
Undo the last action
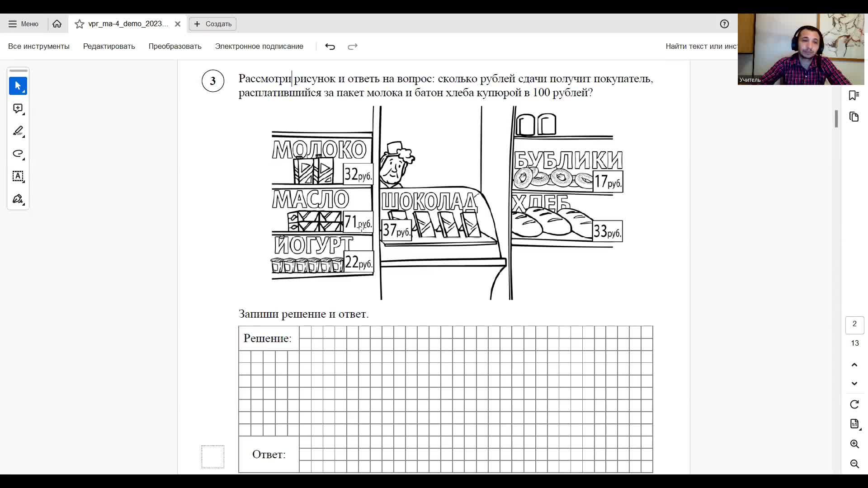tap(330, 46)
